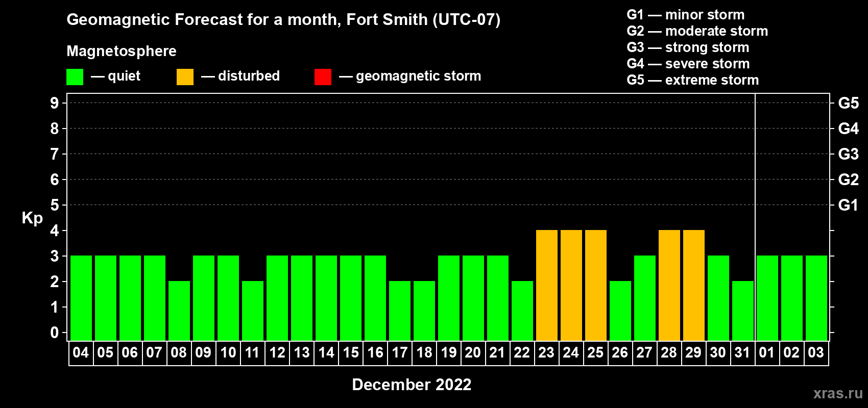
Task: Select date label 24 on the axis
Action: 571,352
